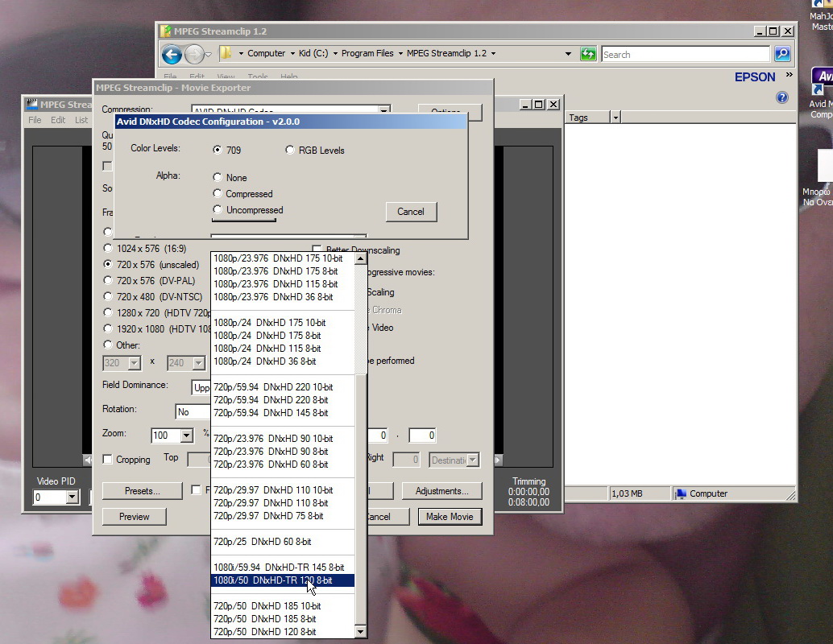Image resolution: width=833 pixels, height=644 pixels.
Task: Select 1920 x 1080 HDTV frame size
Action: click(108, 328)
